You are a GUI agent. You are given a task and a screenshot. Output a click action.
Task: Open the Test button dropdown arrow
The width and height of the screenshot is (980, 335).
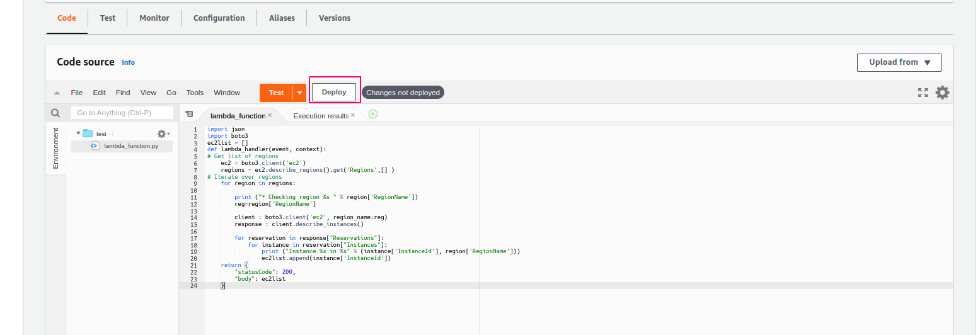[x=299, y=93]
